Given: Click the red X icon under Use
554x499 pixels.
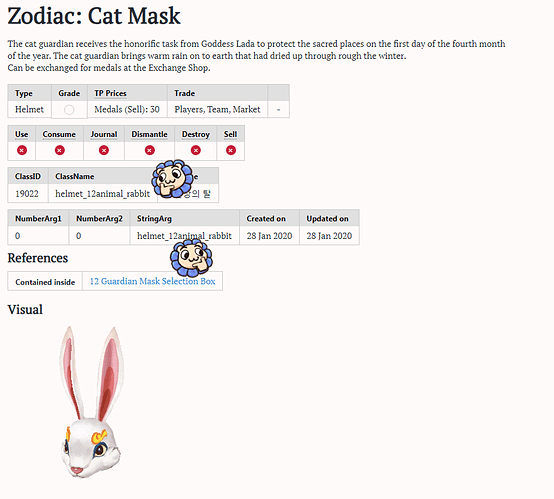Looking at the screenshot, I should (x=22, y=150).
